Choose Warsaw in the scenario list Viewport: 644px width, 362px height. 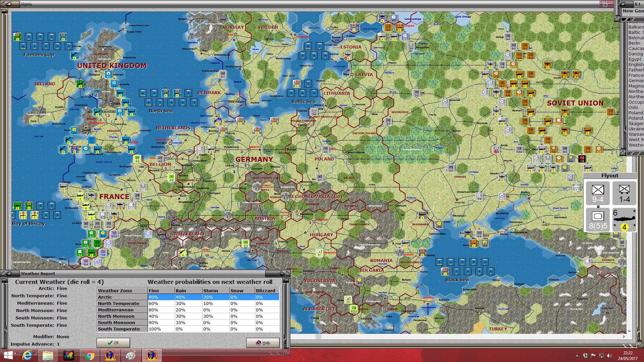click(636, 134)
